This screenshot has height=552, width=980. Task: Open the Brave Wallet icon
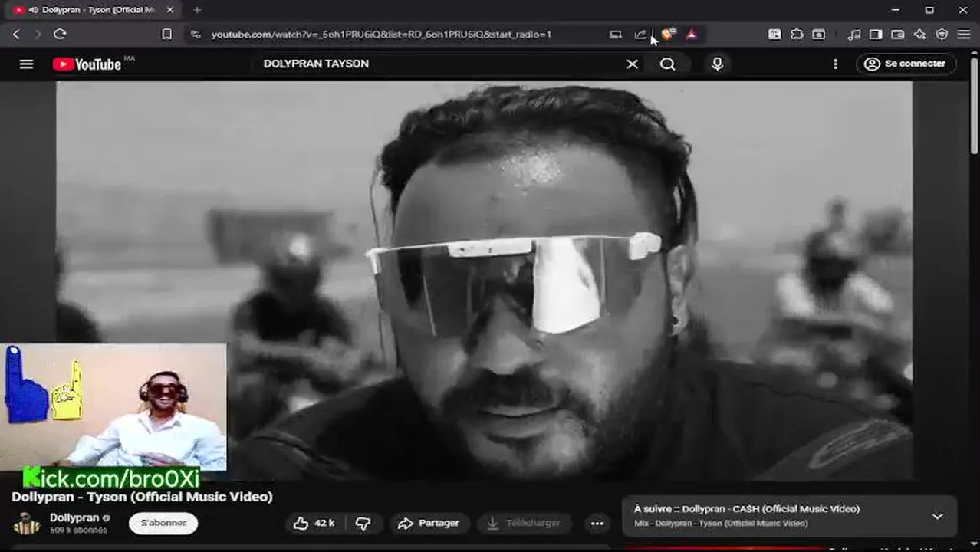[x=897, y=34]
